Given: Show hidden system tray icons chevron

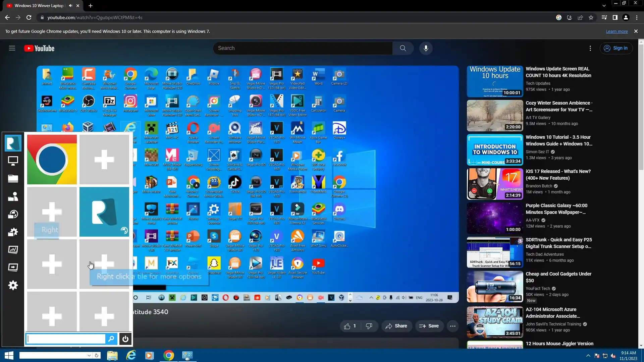Looking at the screenshot, I should (588, 356).
